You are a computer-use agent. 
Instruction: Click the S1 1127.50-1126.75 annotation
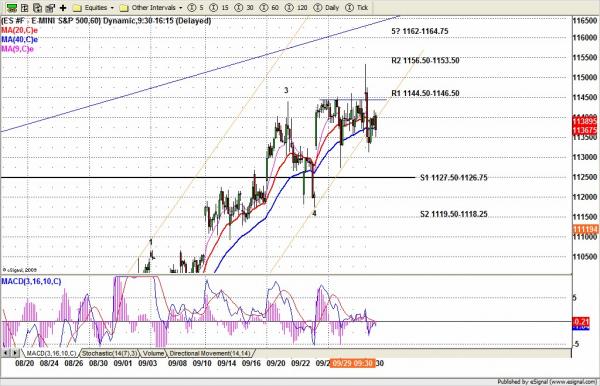click(x=454, y=178)
